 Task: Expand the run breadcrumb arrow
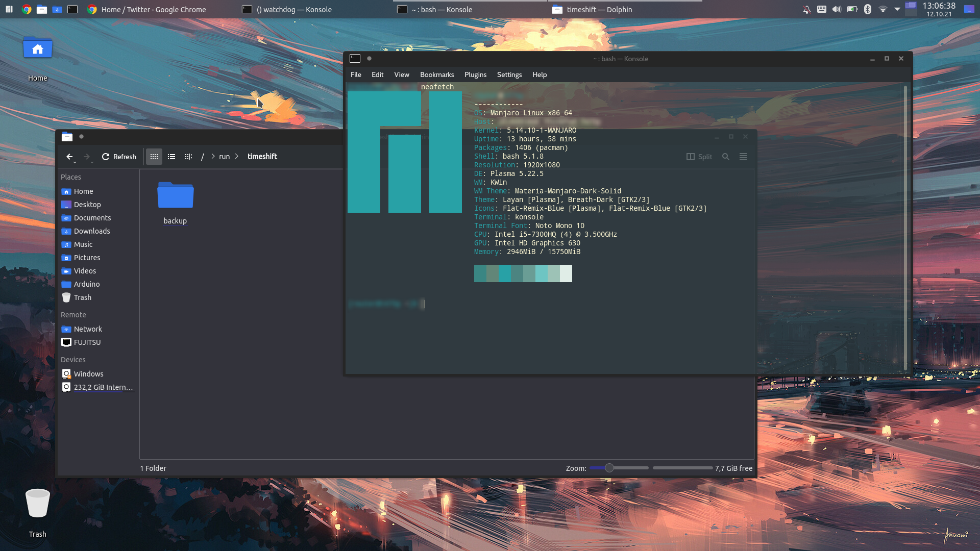coord(237,157)
